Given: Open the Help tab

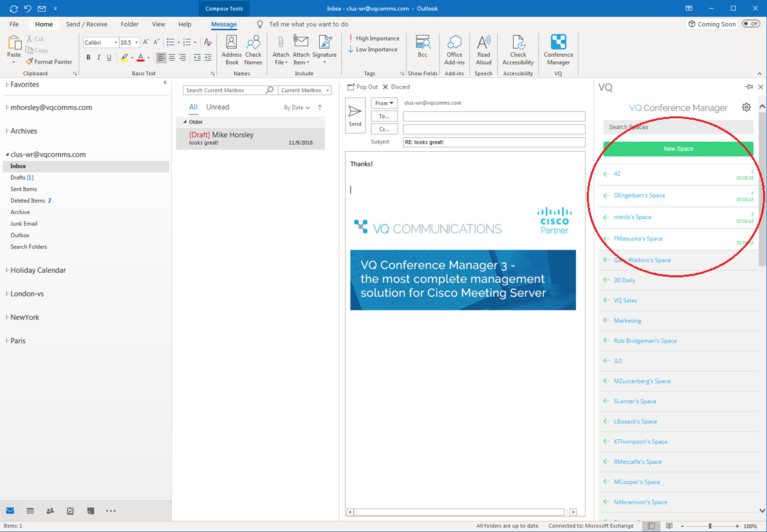Looking at the screenshot, I should coord(185,24).
